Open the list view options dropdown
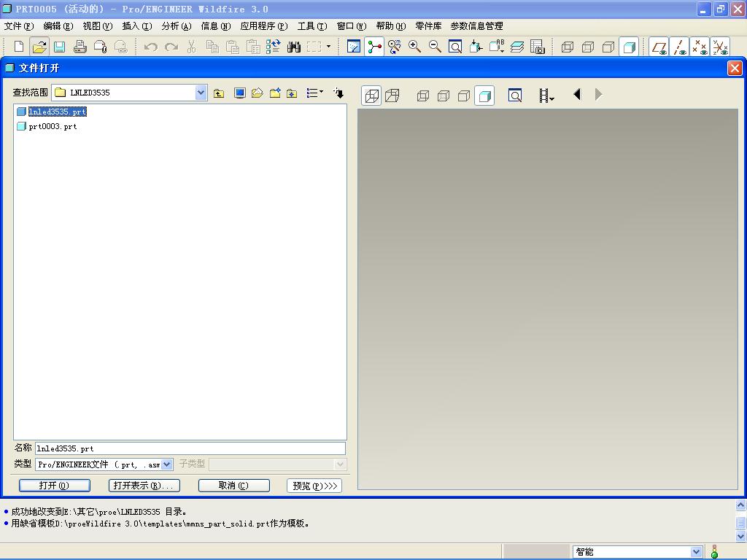747x560 pixels. point(314,93)
